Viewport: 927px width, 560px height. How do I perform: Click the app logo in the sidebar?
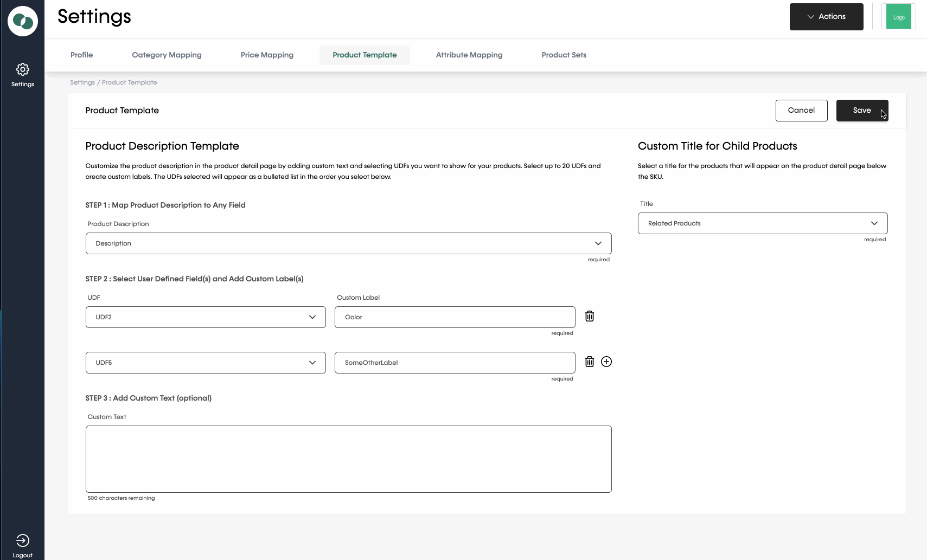(x=23, y=21)
